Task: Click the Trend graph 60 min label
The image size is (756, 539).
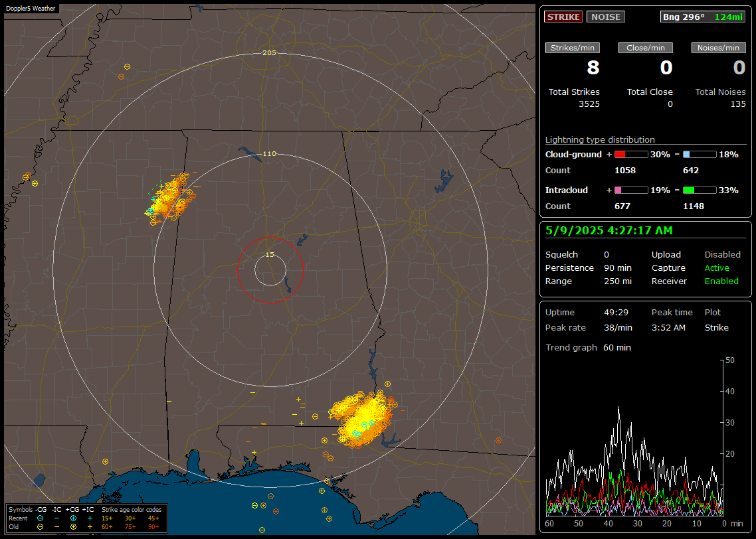Action: 588,348
